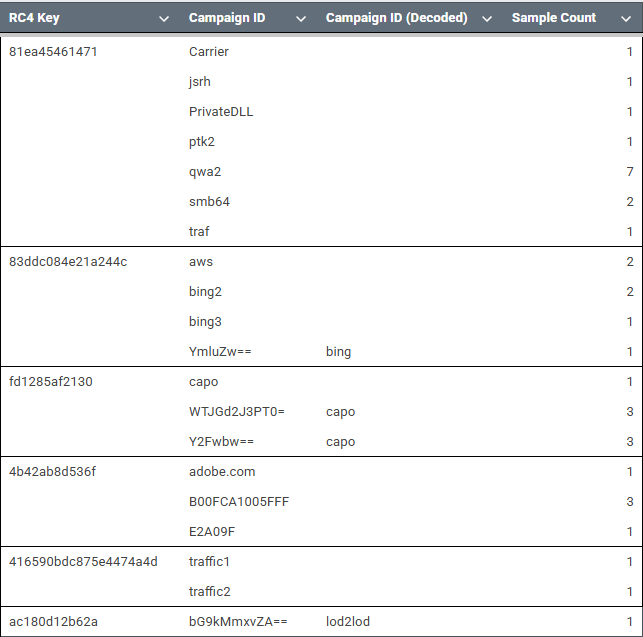
Task: Click the B00FCA1005FFF campaign ID
Action: click(239, 502)
